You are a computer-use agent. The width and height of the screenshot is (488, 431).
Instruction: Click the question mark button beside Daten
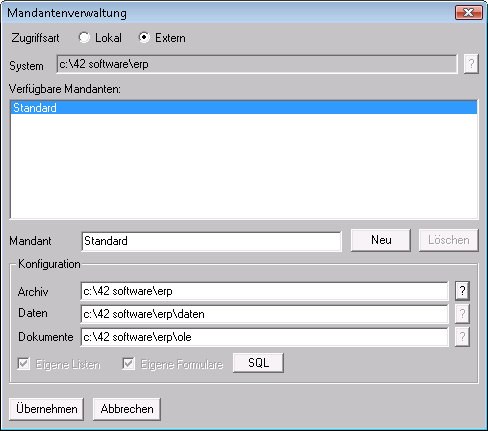462,314
